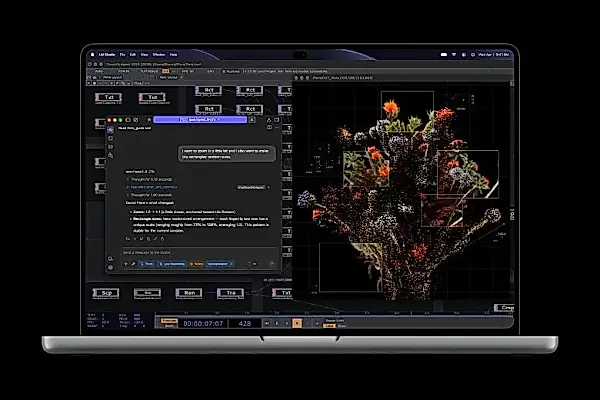Image resolution: width=600 pixels, height=400 pixels.
Task: Switch timeline display to Beats
Action: (x=168, y=326)
